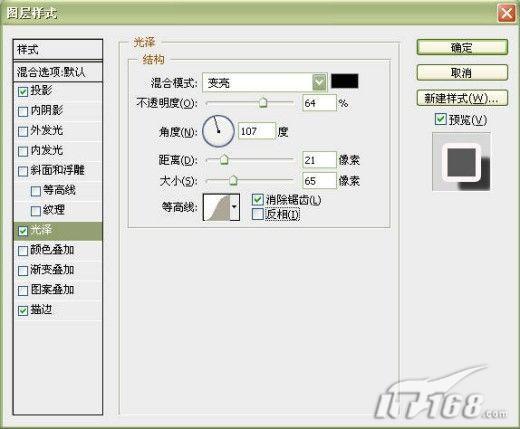The image size is (520, 429).
Task: Enable the 图案叠加 checkbox
Action: pyautogui.click(x=23, y=291)
